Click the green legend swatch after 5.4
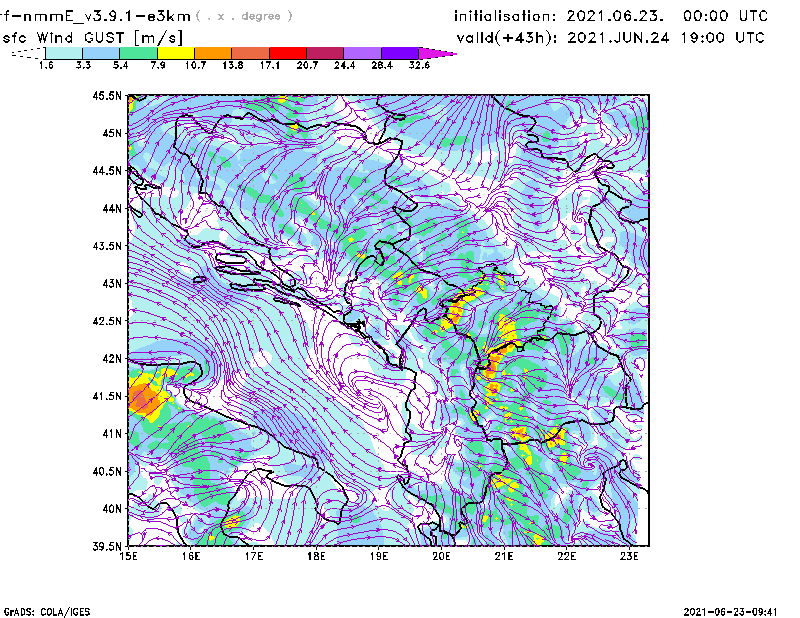The width and height of the screenshot is (800, 618). tap(138, 53)
